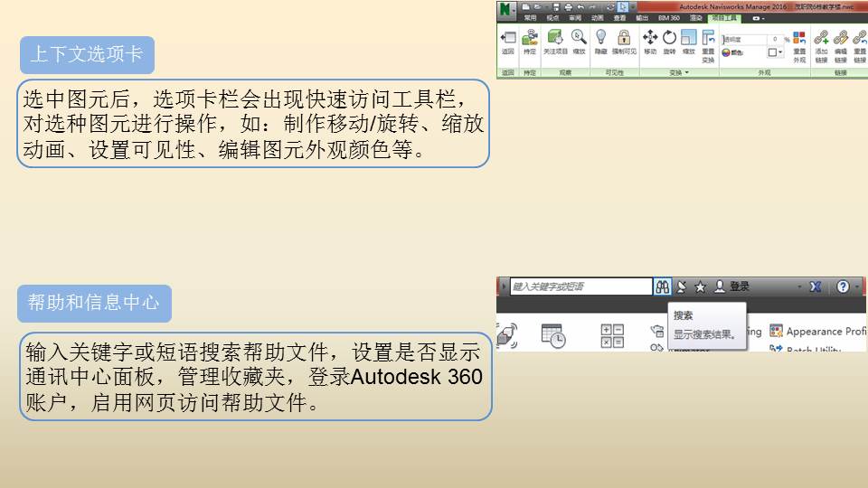
Task: Select the 缩放 (Scale) transform tool
Action: [689, 37]
